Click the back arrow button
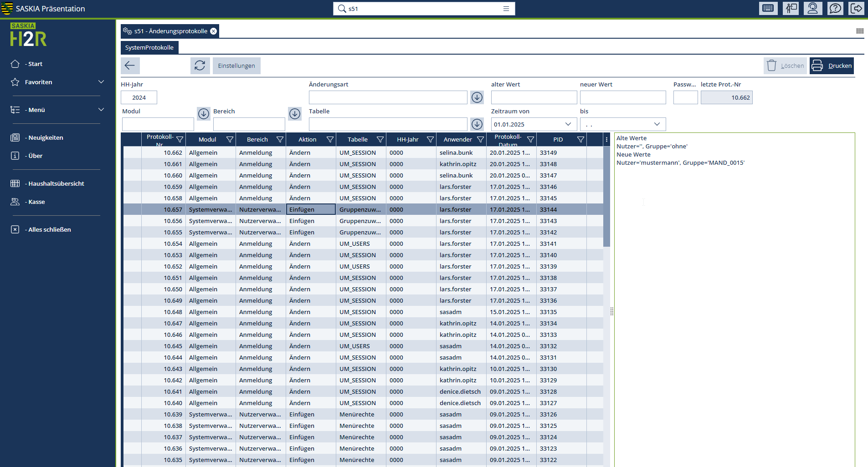The height and width of the screenshot is (467, 868). 130,66
